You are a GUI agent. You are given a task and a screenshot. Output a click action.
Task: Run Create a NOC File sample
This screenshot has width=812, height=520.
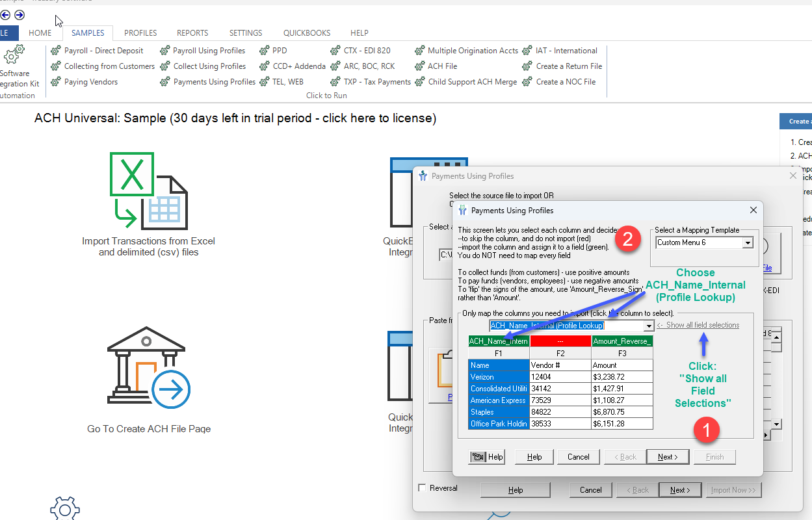point(559,82)
